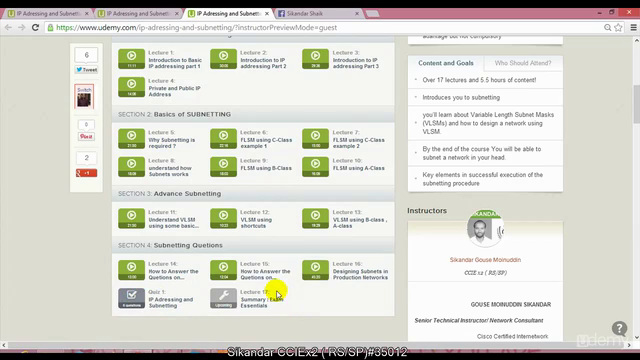Play Lecture 4 Private and Public IP Address
This screenshot has height=360, width=640.
pos(131,87)
